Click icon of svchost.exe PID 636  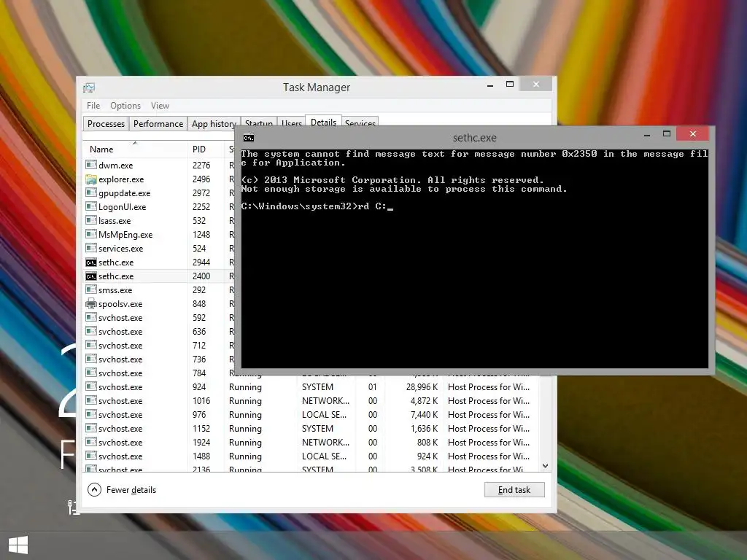(x=91, y=331)
